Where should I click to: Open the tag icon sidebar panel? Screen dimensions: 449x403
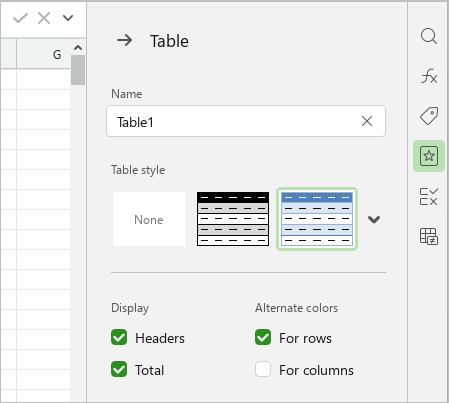tap(429, 116)
